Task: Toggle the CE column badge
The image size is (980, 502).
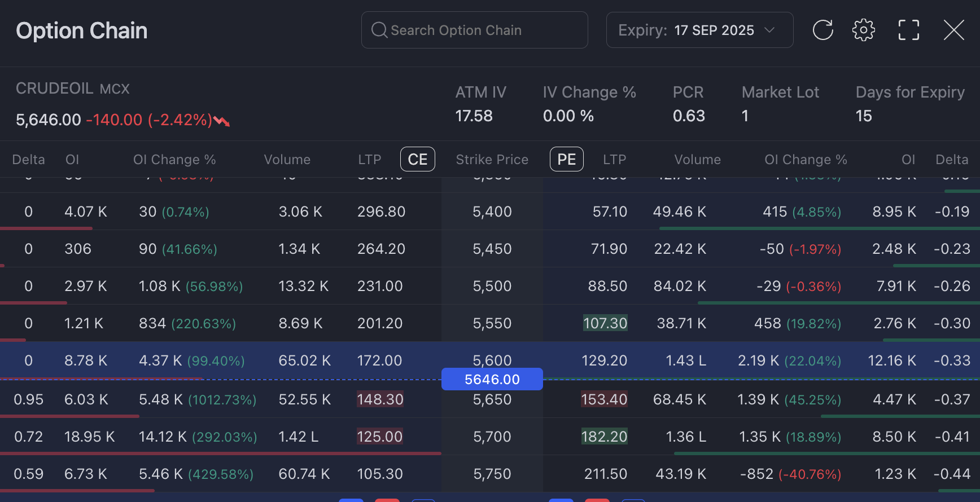Action: point(417,159)
